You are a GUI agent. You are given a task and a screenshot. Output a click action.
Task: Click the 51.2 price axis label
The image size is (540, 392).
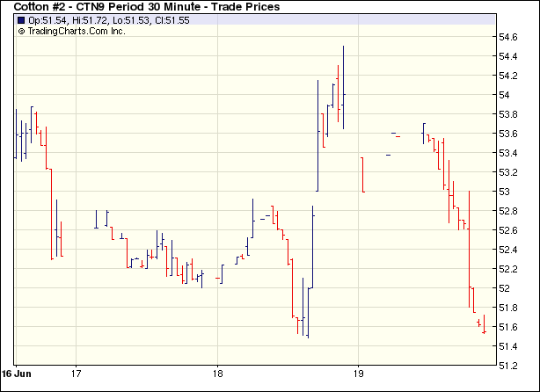click(x=508, y=367)
